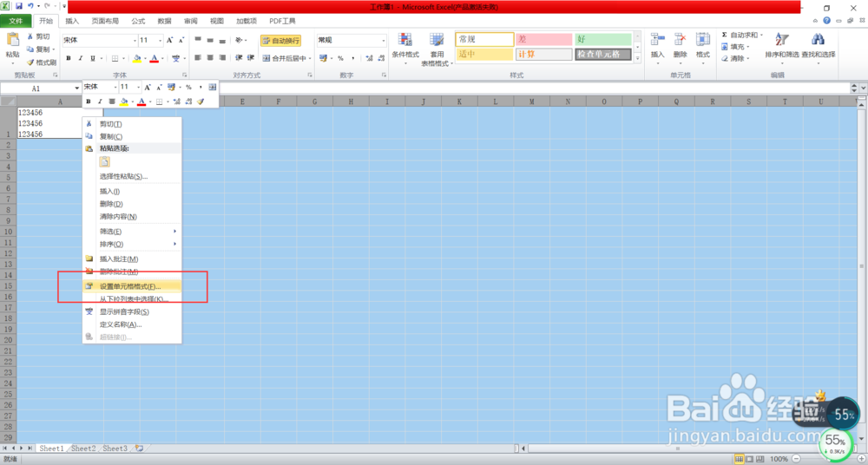
Task: Switch to the Page Layout (页面布局) tab
Action: click(x=105, y=21)
